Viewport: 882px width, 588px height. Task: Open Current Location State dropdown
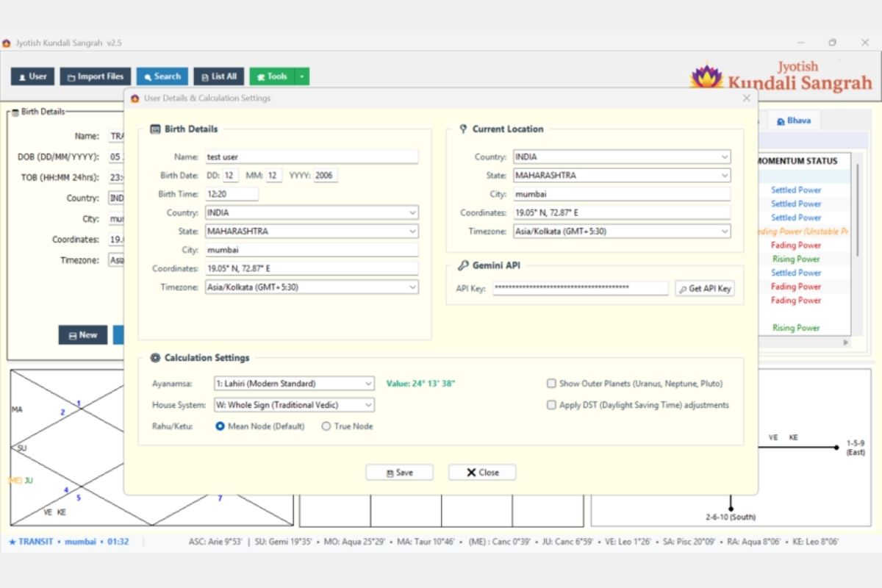622,176
